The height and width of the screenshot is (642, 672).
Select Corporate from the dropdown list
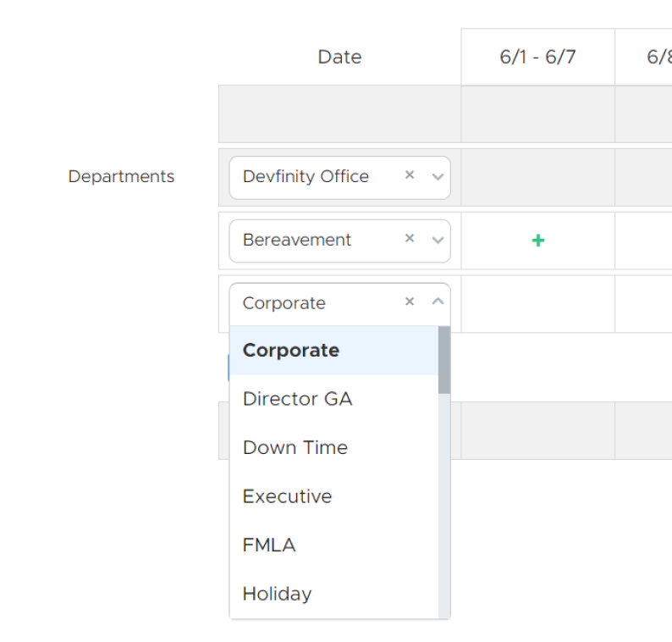291,351
